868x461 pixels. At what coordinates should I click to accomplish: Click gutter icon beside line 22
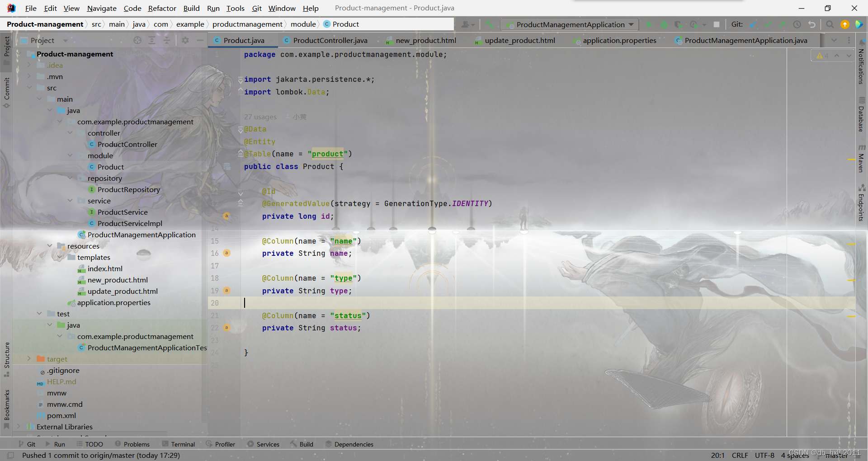pos(227,328)
